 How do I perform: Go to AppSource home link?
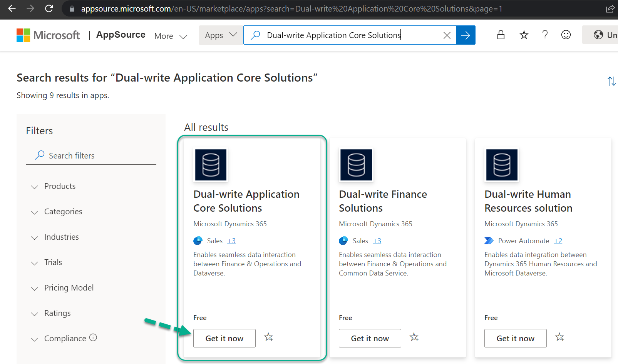tap(121, 35)
